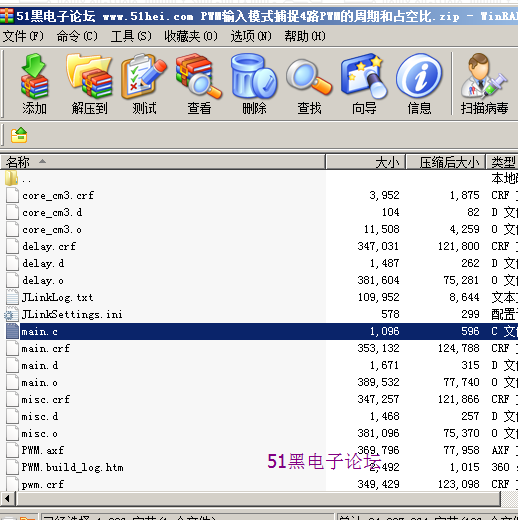Select the file main.o

point(39,382)
